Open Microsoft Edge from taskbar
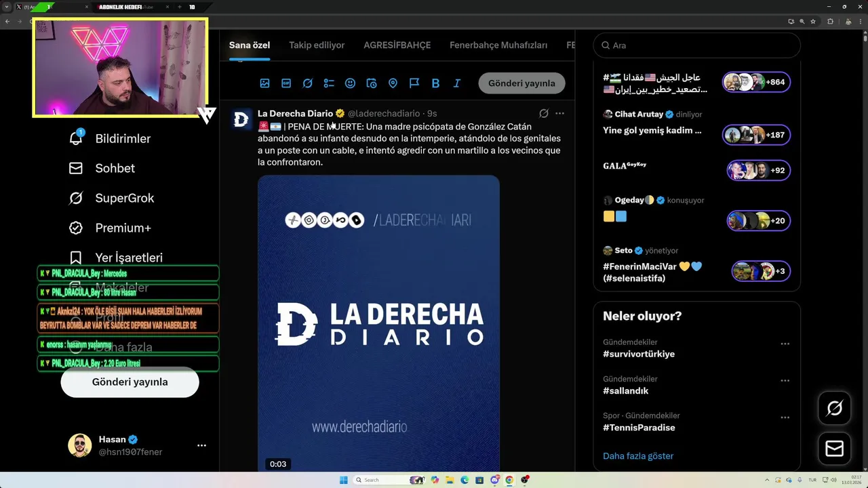This screenshot has height=488, width=868. (x=465, y=480)
